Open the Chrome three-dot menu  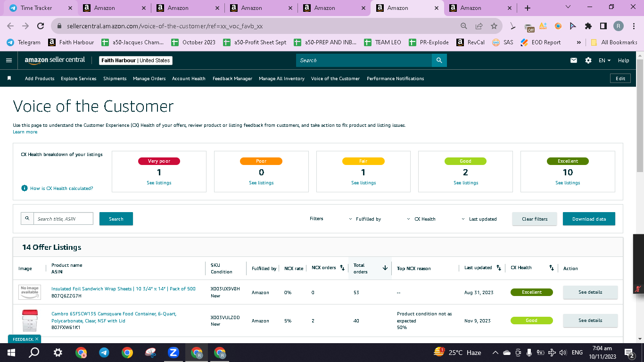633,26
